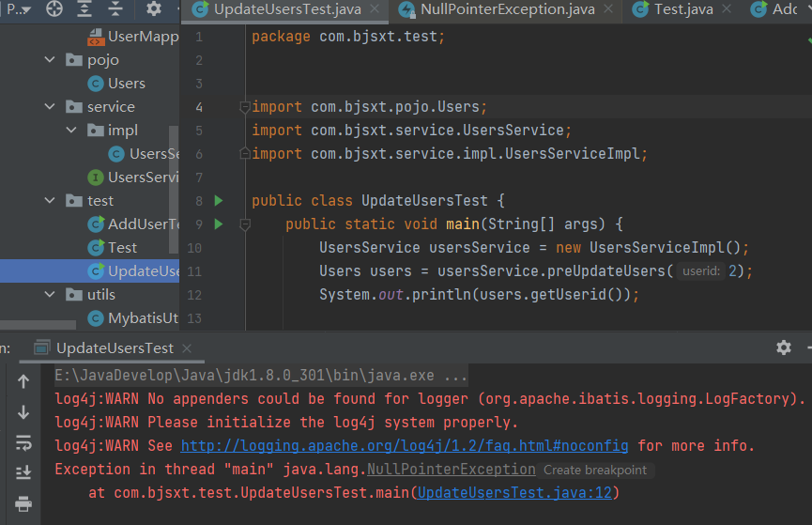Select the UserMapper xml file in tree
This screenshot has height=525, width=812.
[133, 37]
